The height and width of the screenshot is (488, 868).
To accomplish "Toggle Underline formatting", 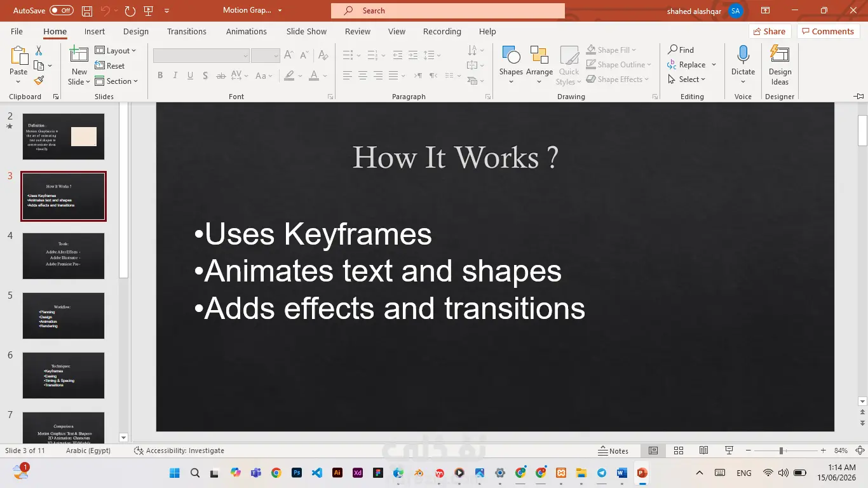I will (190, 76).
